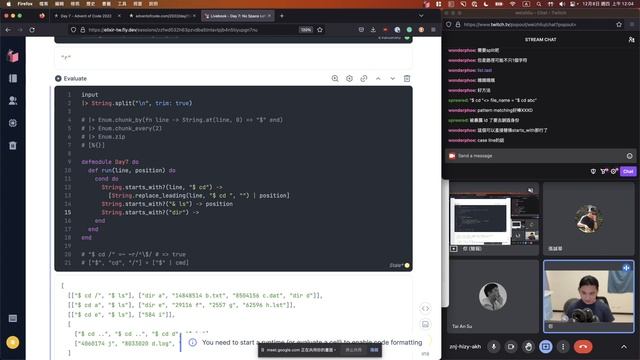This screenshot has height=360, width=640.
Task: Click the Livebook logo in the sidebar
Action: pos(13,56)
